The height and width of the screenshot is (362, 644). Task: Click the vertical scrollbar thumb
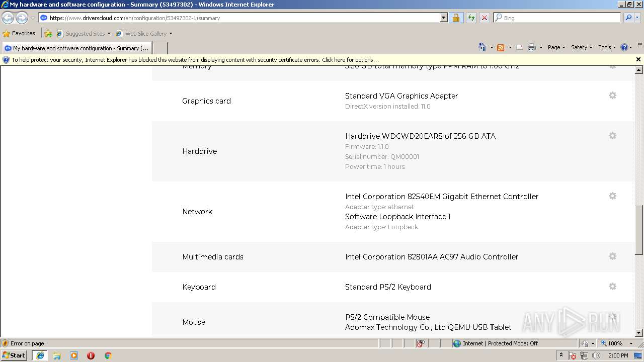[639, 230]
